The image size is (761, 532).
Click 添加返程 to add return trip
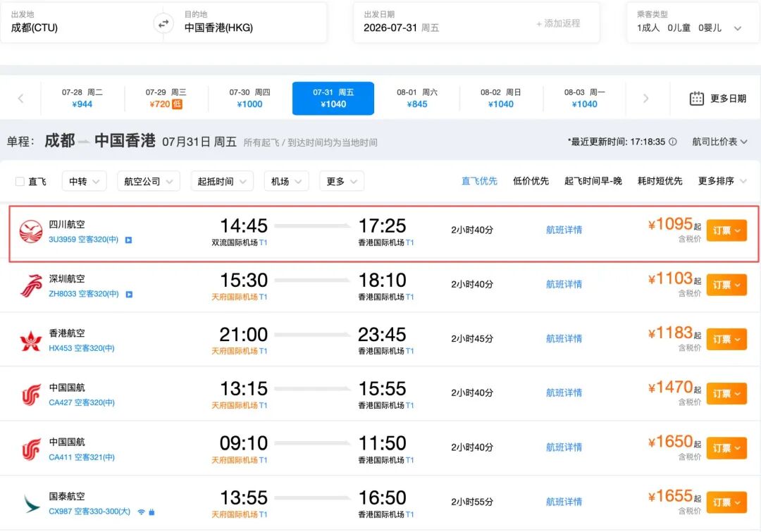coord(558,23)
